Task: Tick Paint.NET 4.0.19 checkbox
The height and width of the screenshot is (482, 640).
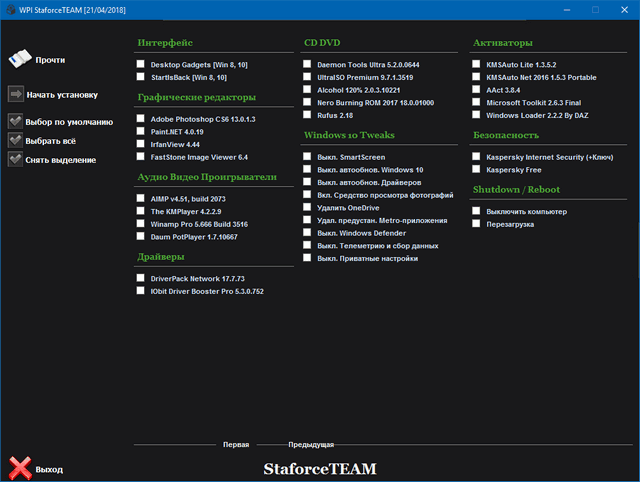Action: coord(140,131)
